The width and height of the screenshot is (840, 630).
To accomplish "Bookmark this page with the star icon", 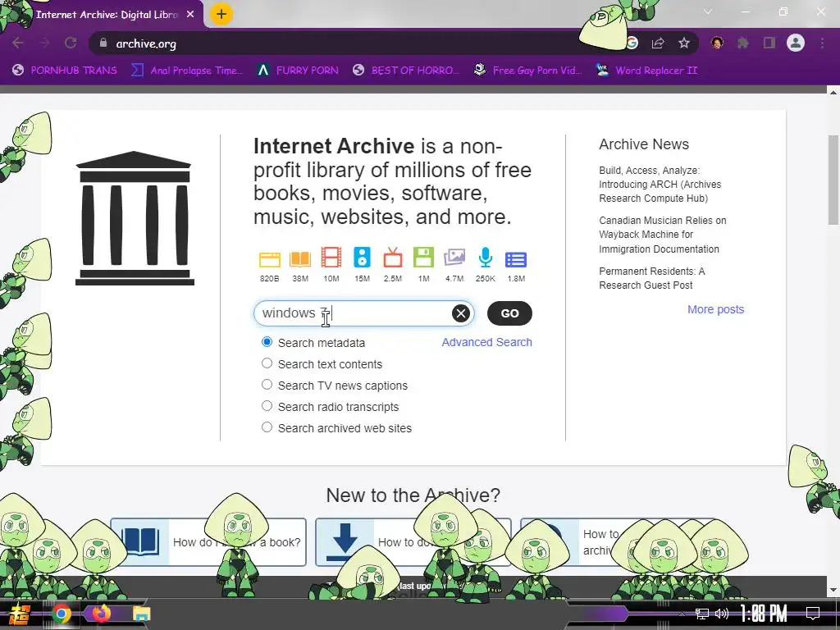I will (683, 43).
